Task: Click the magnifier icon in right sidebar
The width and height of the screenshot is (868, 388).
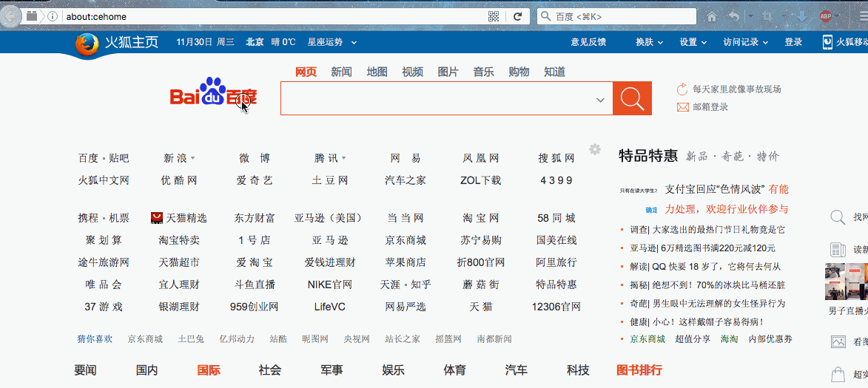Action: click(838, 218)
